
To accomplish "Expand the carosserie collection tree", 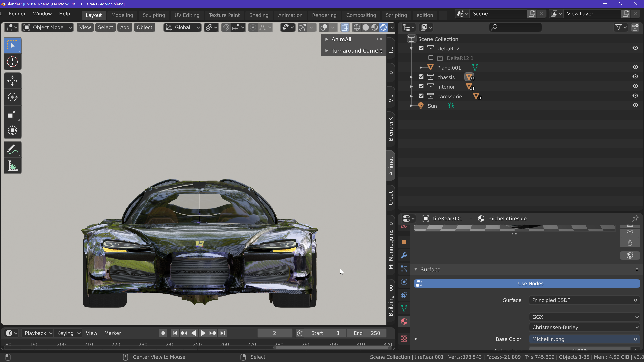I will [x=411, y=96].
